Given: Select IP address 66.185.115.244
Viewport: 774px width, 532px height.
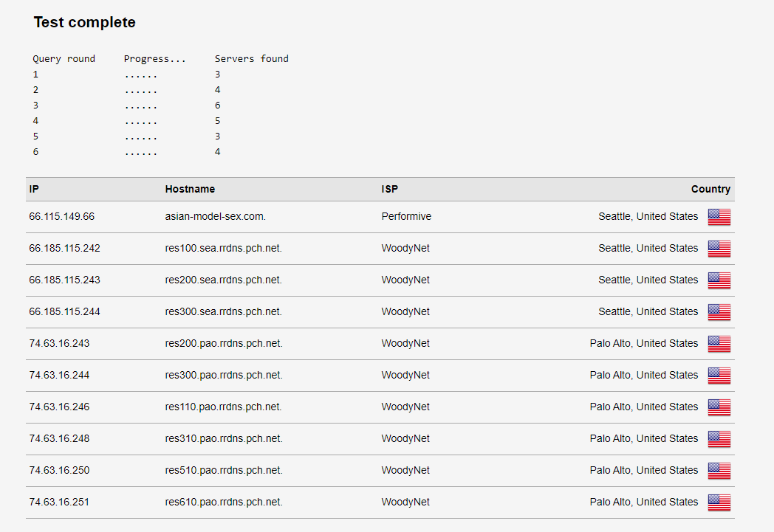Looking at the screenshot, I should [65, 311].
